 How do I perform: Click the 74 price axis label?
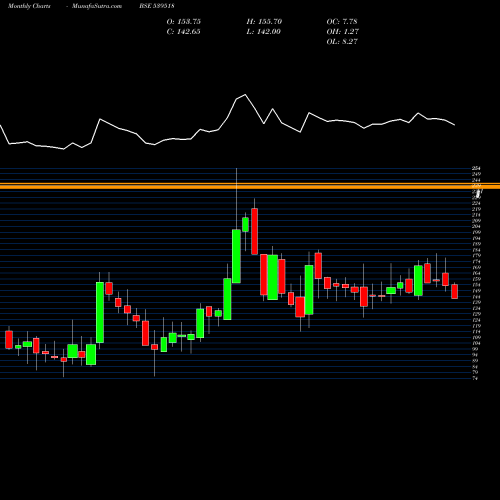tap(475, 378)
